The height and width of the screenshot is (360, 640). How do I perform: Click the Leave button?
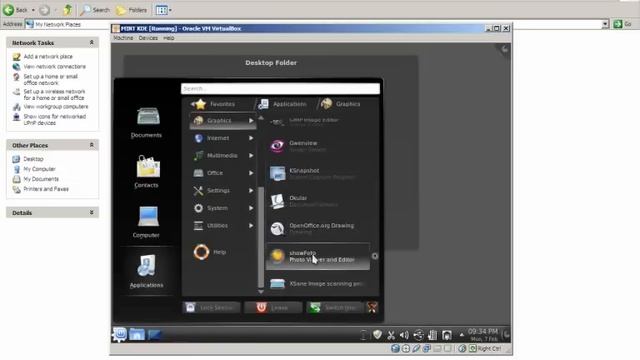pyautogui.click(x=273, y=308)
